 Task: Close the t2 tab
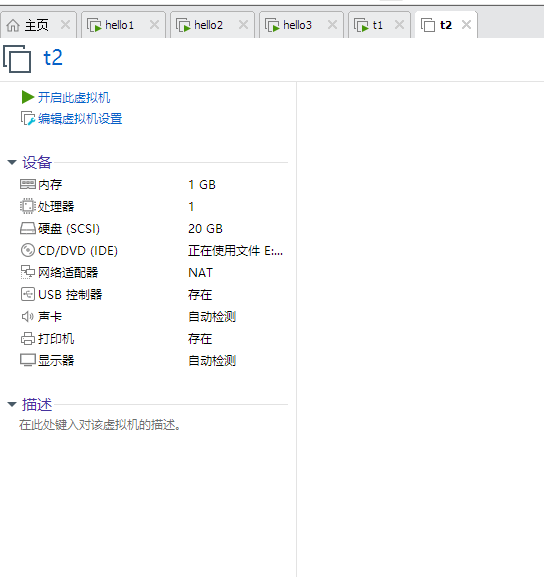[466, 25]
